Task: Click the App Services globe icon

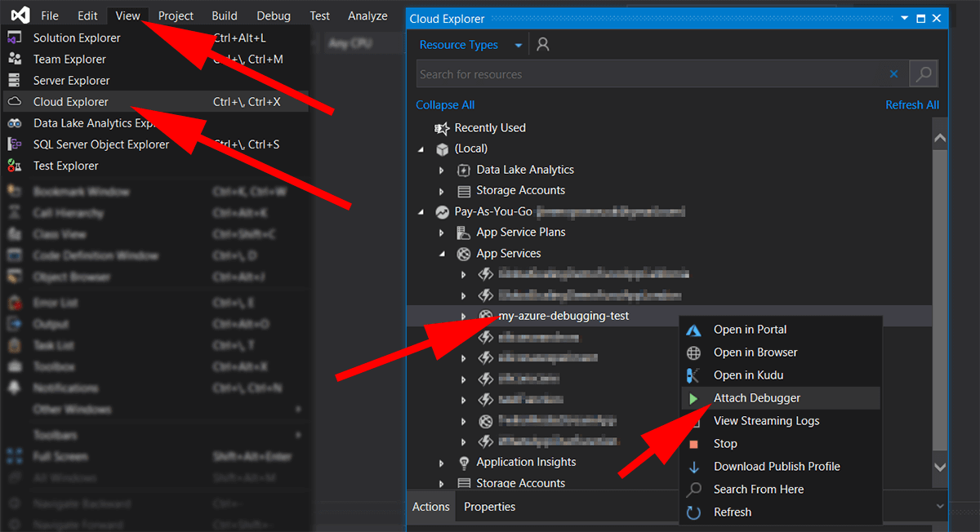Action: tap(463, 254)
